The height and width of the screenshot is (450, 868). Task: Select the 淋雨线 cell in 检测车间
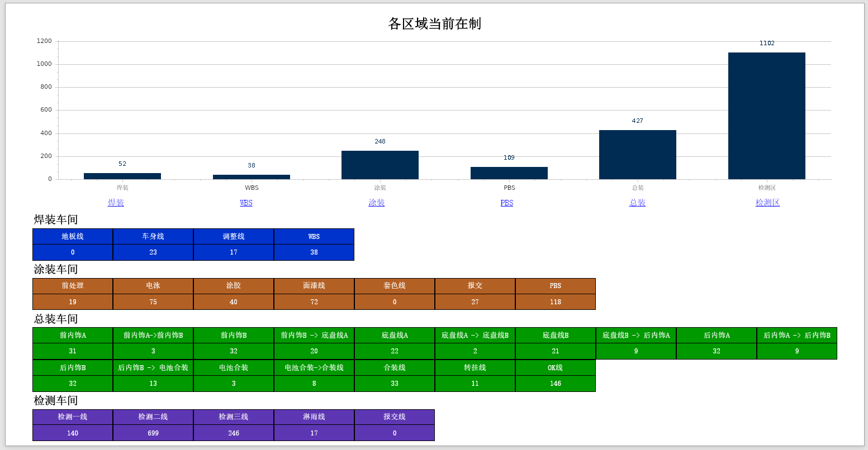click(314, 417)
